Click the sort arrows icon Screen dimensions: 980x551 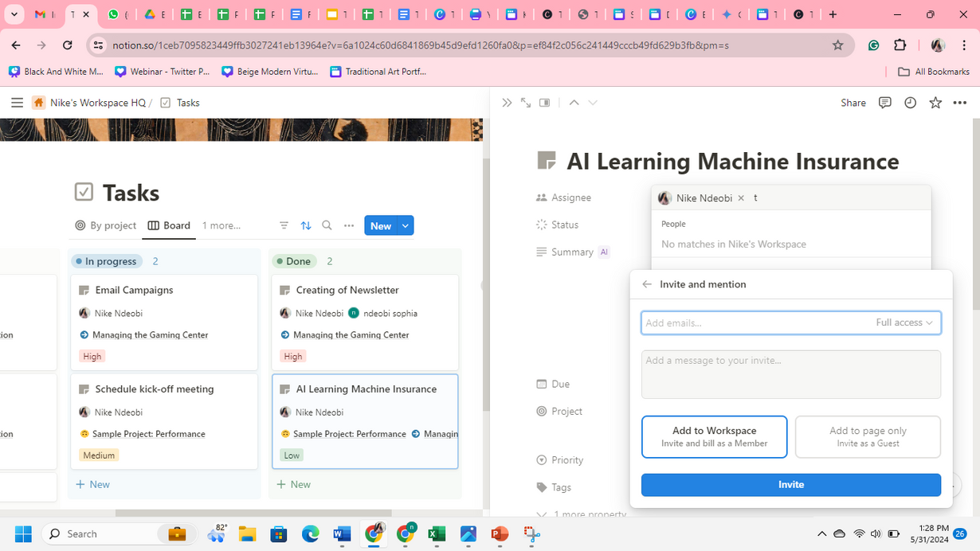pos(306,225)
